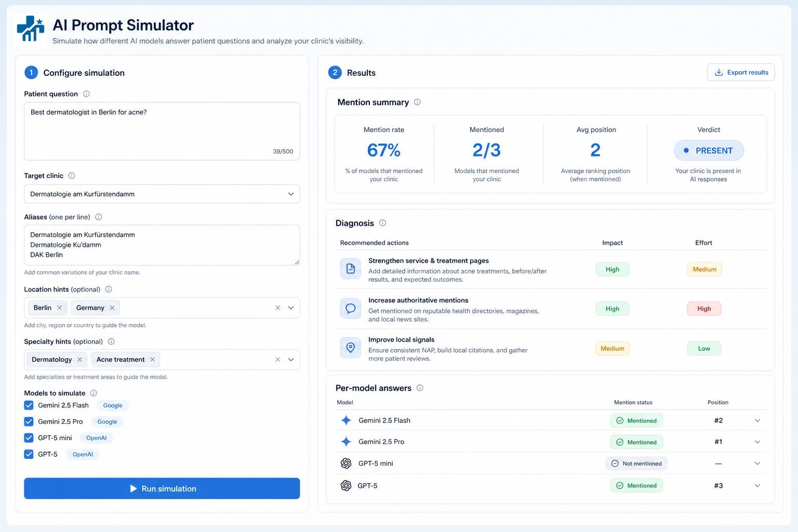798x532 pixels.
Task: Click document icon for Strengthen service pages
Action: (x=351, y=269)
